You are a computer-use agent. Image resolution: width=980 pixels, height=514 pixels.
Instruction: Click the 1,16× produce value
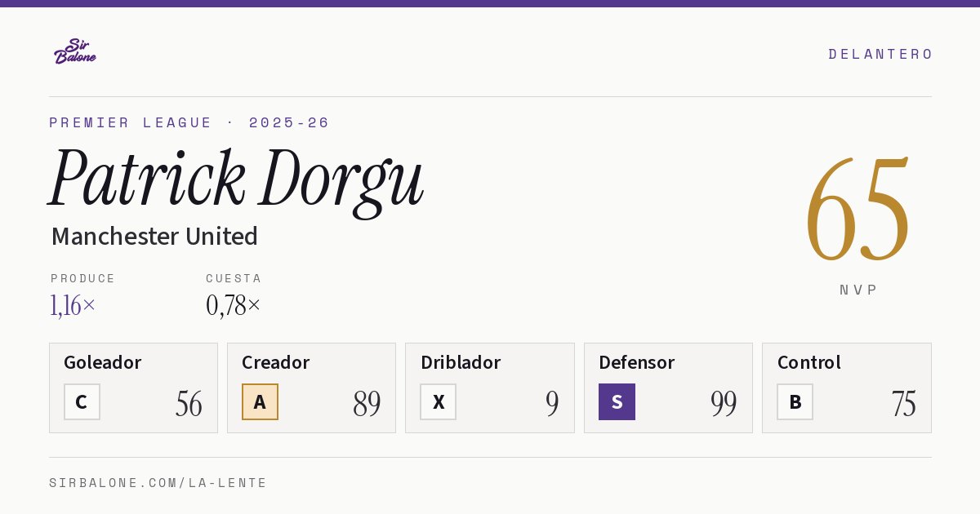(73, 305)
